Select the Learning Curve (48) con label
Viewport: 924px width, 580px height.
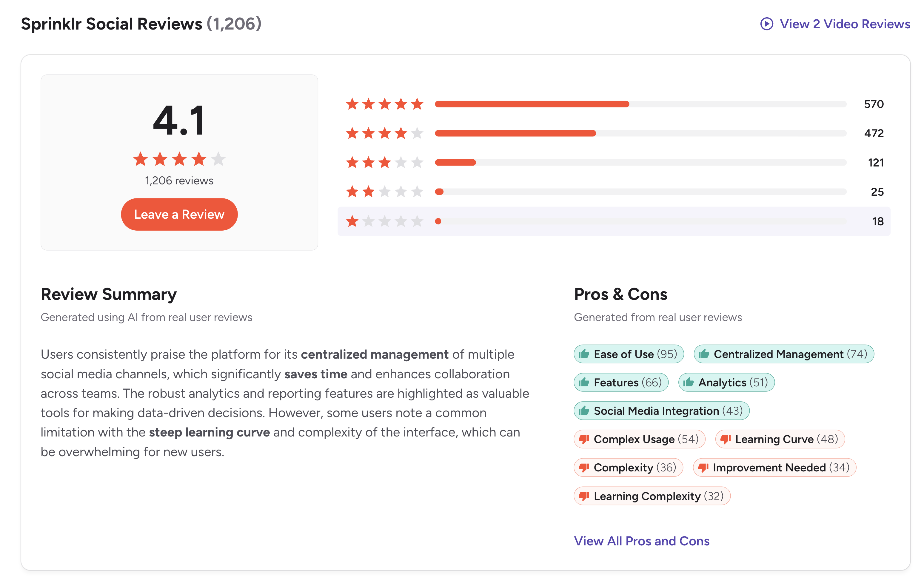(x=780, y=439)
